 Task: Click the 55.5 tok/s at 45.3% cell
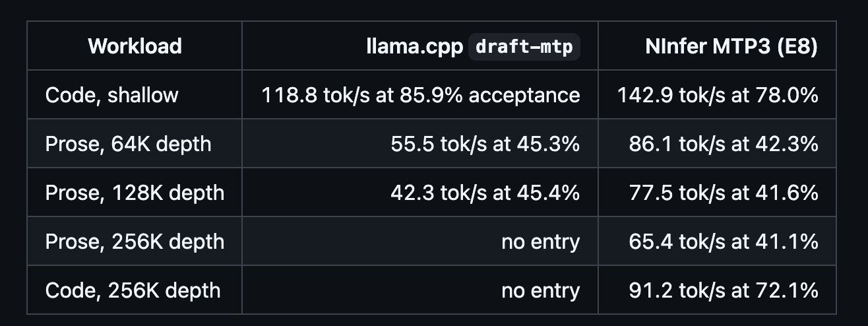click(420, 143)
